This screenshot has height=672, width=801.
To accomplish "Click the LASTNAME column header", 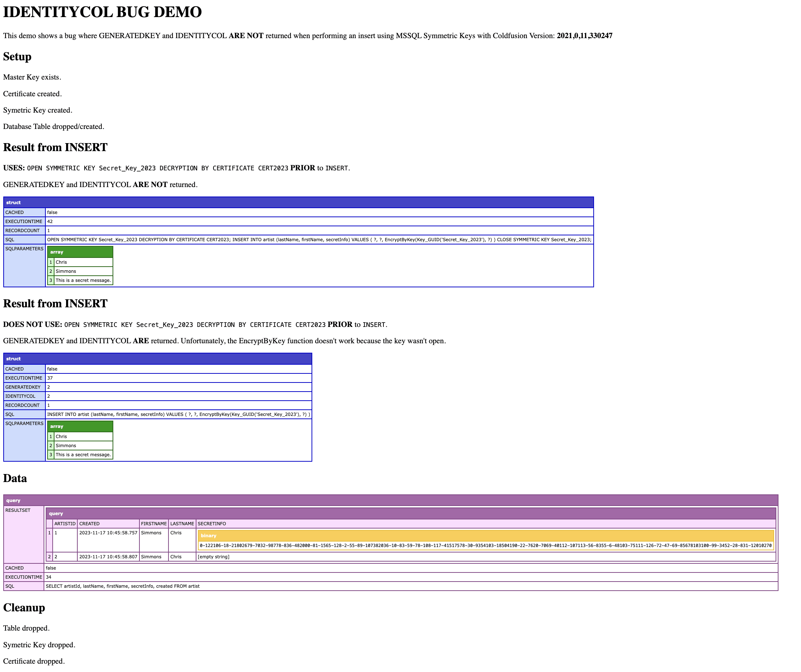I will coord(182,523).
